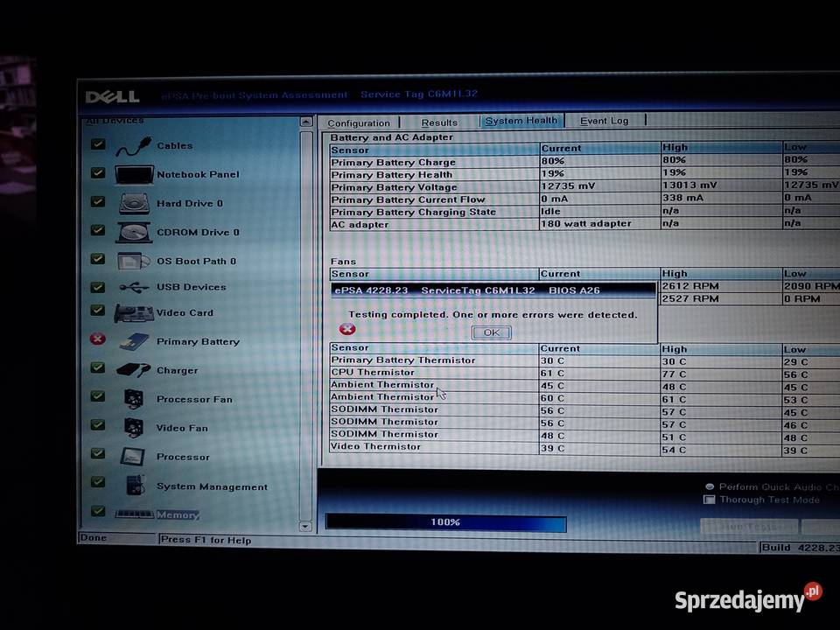This screenshot has height=630, width=840.
Task: Click device list scroll down arrow
Action: pos(305,527)
